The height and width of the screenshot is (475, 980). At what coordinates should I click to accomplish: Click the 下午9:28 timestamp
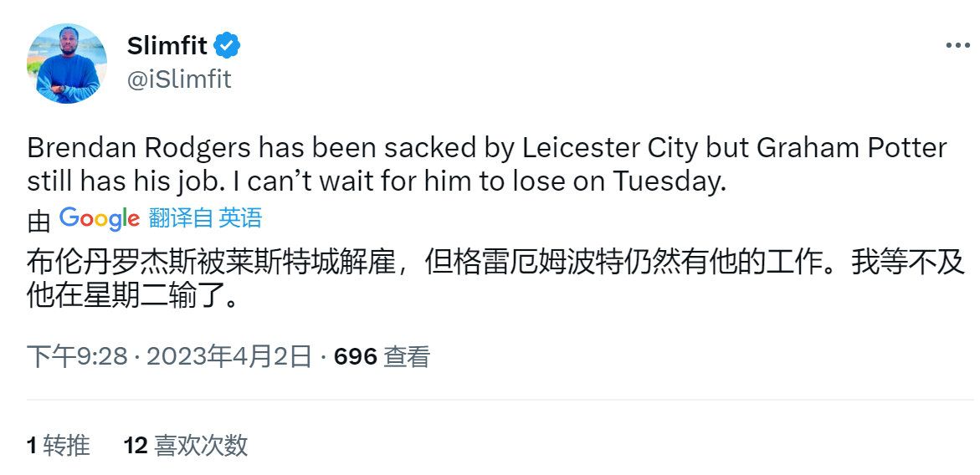coord(76,357)
